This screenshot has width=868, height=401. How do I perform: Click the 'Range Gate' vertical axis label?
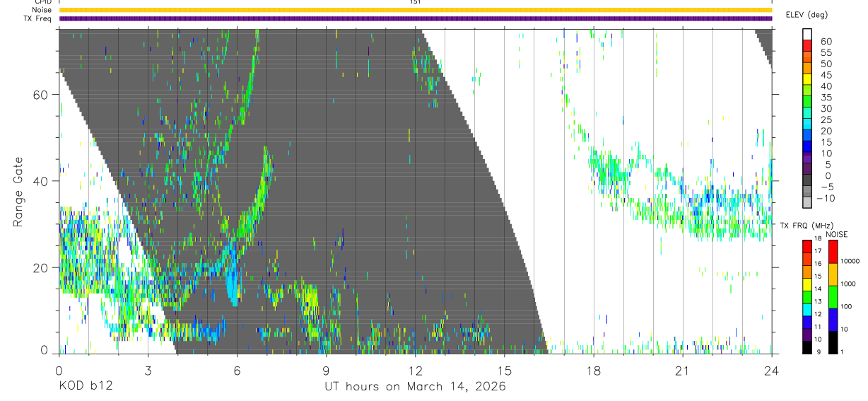click(x=18, y=192)
